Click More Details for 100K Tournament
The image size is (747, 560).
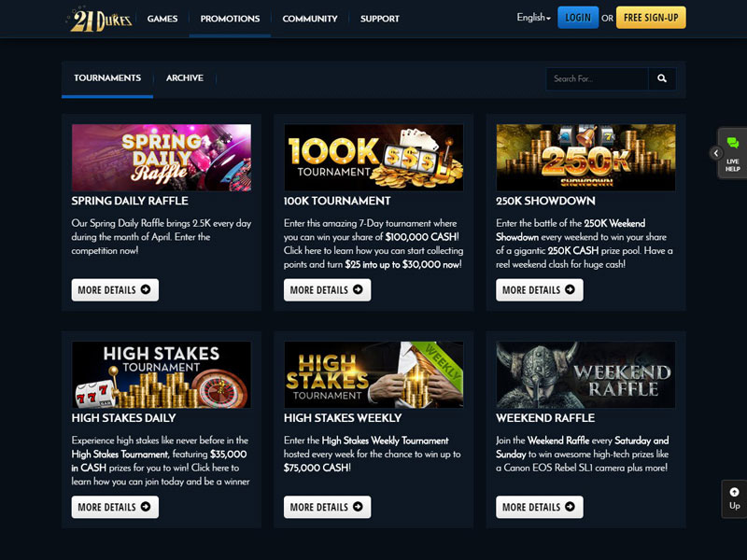tap(328, 289)
